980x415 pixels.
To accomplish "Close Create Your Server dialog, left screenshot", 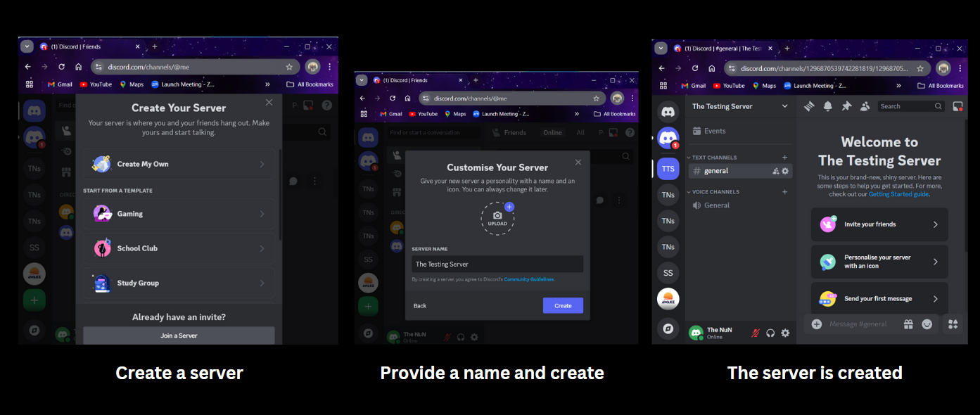I will pos(269,103).
